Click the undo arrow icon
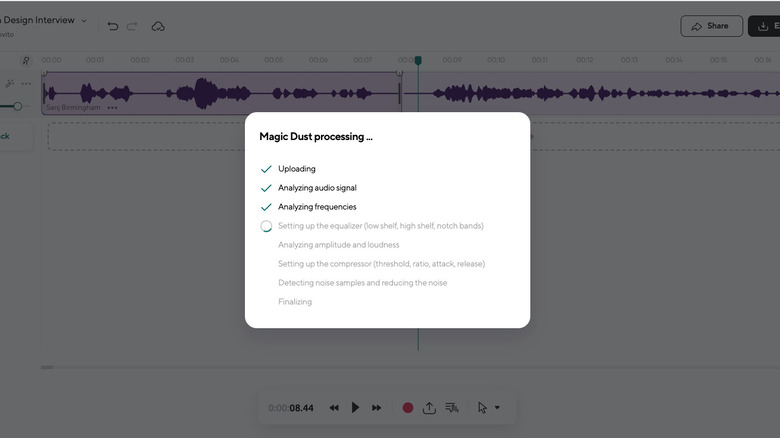The image size is (780, 438). coord(112,26)
